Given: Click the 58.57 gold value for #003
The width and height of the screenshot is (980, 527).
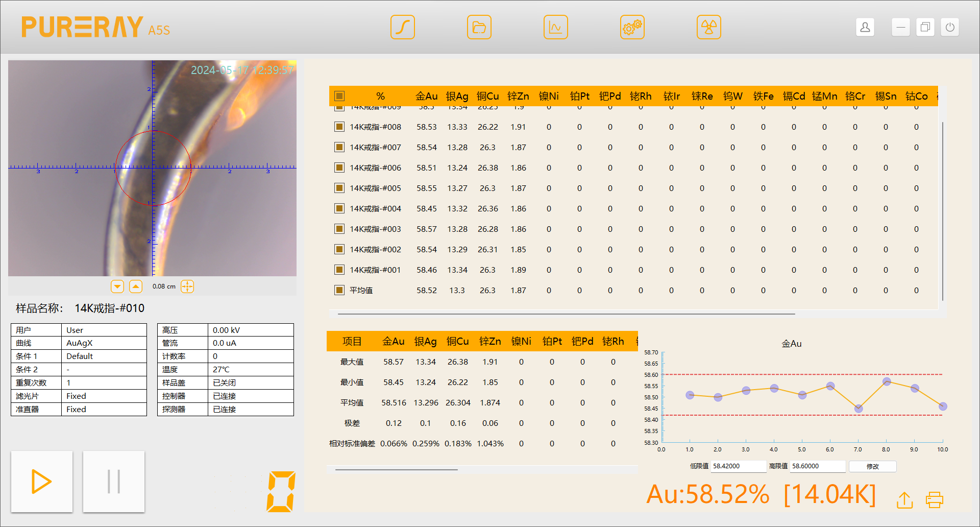Looking at the screenshot, I should tap(427, 229).
